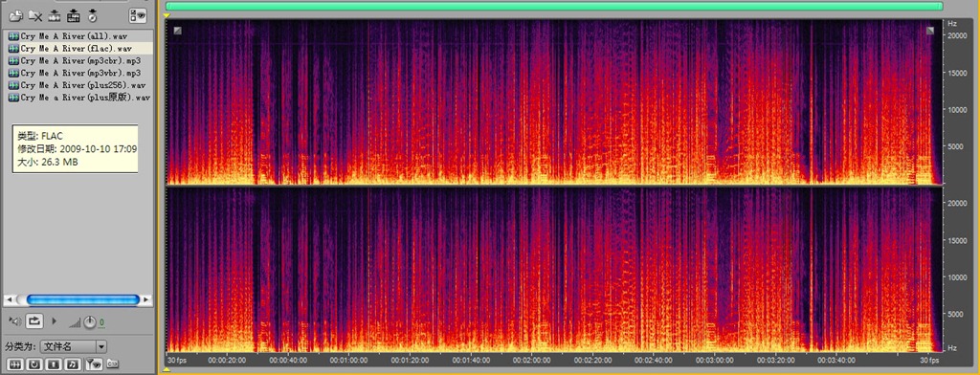Toggle the advanced options eye button
Screen dimensions: 980x375
138,15
